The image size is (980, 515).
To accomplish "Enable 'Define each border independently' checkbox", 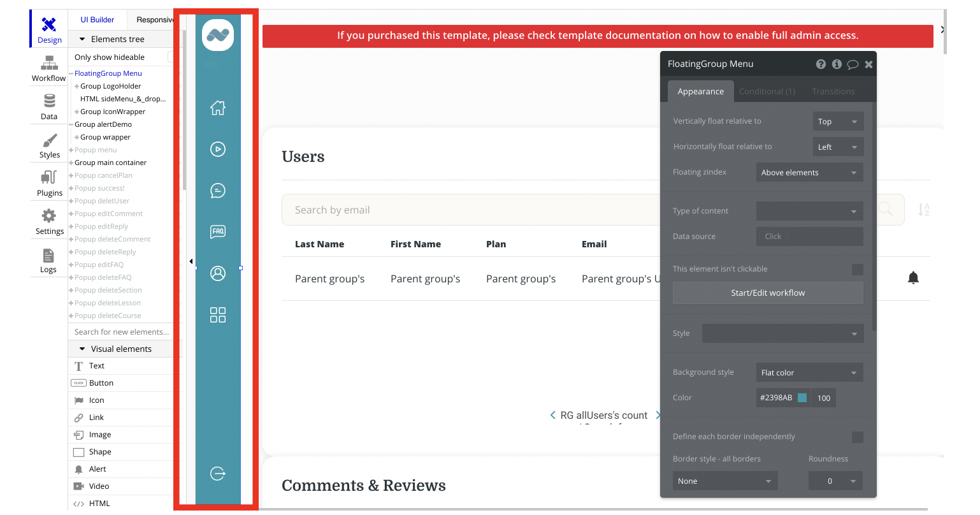I will pyautogui.click(x=857, y=437).
